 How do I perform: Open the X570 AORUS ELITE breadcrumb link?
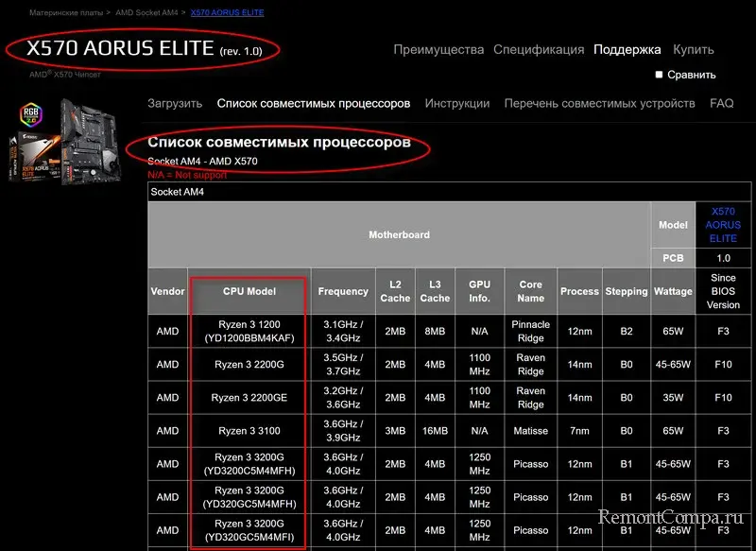click(x=228, y=12)
